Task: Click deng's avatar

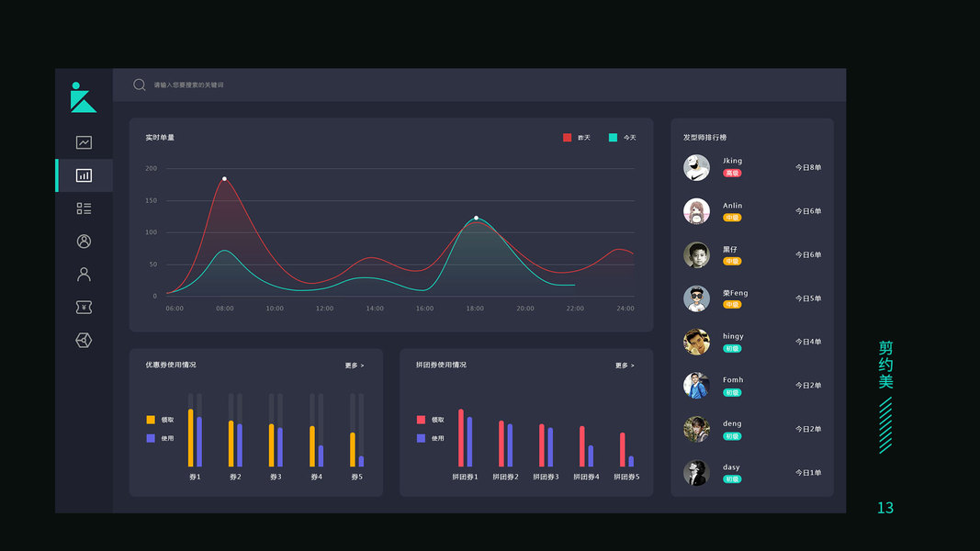Action: (x=696, y=429)
